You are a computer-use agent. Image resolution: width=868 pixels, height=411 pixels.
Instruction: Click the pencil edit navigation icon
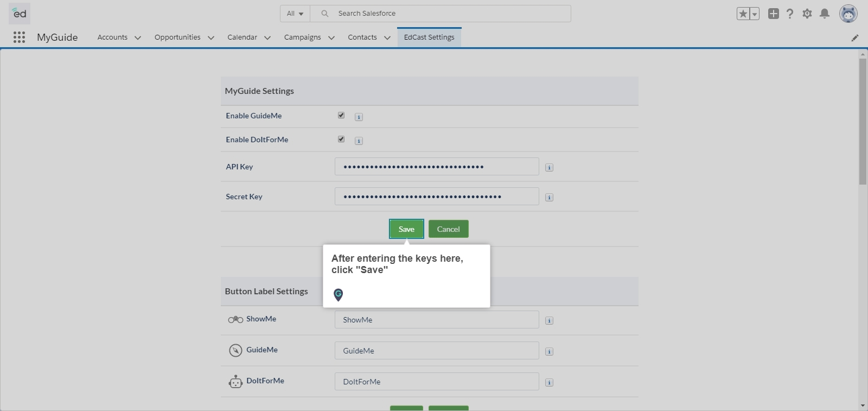(855, 37)
